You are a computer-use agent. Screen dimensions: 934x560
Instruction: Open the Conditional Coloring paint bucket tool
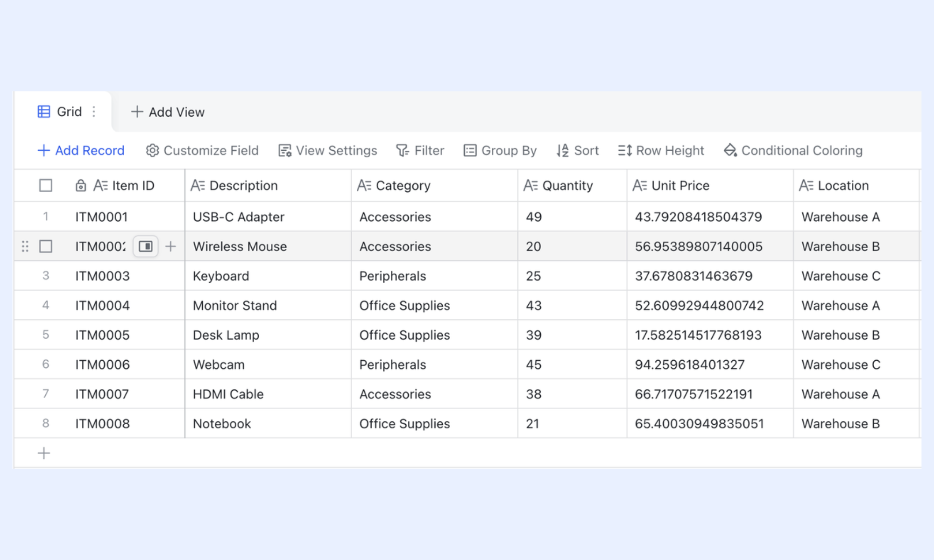[793, 150]
